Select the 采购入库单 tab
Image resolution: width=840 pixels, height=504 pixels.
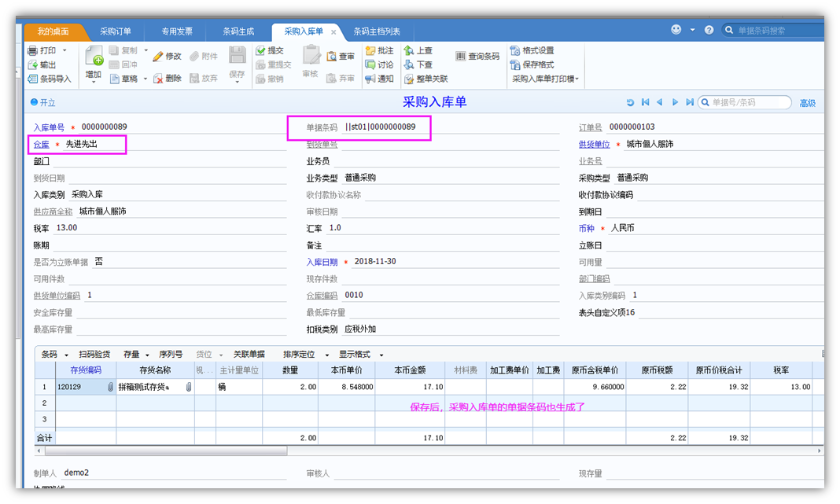tap(304, 31)
